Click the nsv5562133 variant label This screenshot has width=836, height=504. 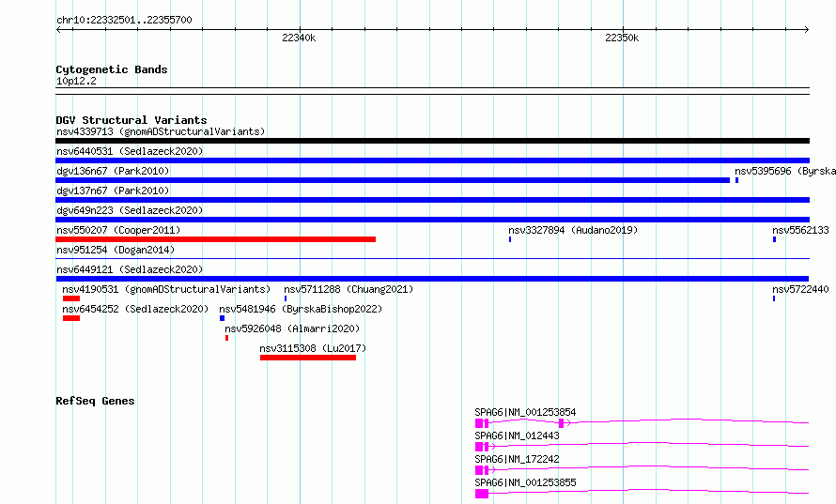tap(800, 230)
